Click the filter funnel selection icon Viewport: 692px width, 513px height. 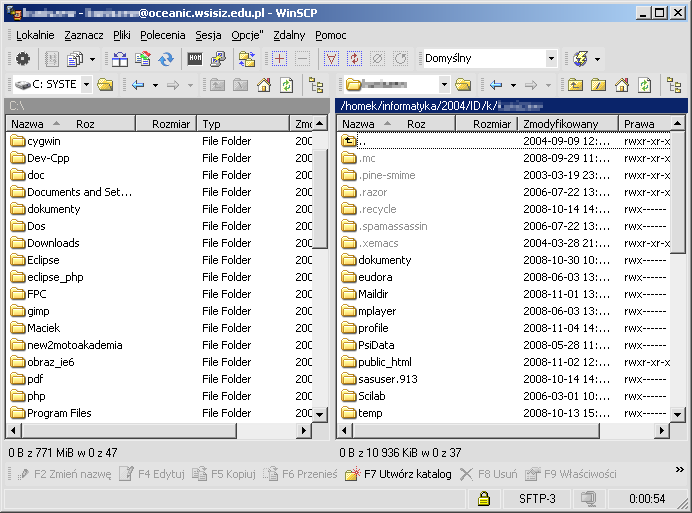331,59
